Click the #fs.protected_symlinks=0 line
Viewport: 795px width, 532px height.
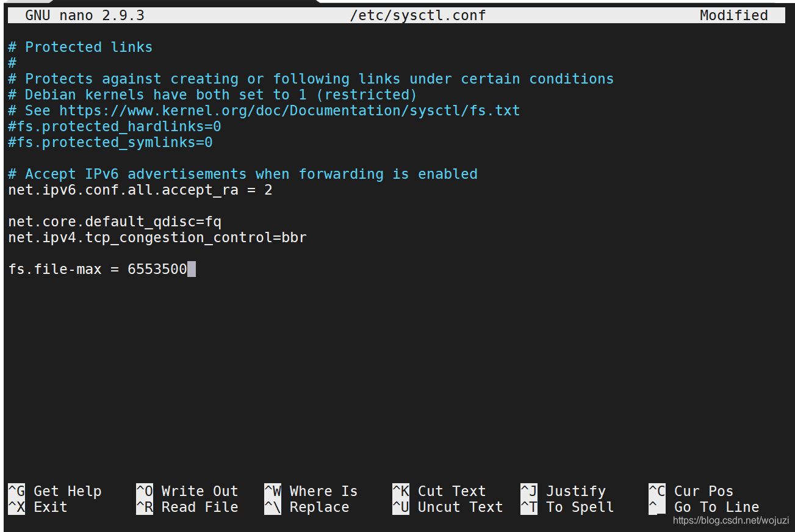coord(110,142)
